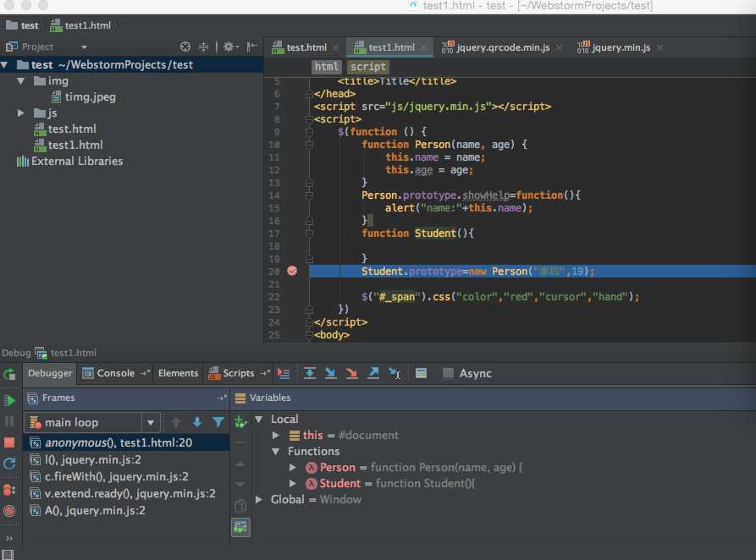Viewport: 756px width, 560px height.
Task: Toggle the Async checkbox
Action: pyautogui.click(x=448, y=373)
